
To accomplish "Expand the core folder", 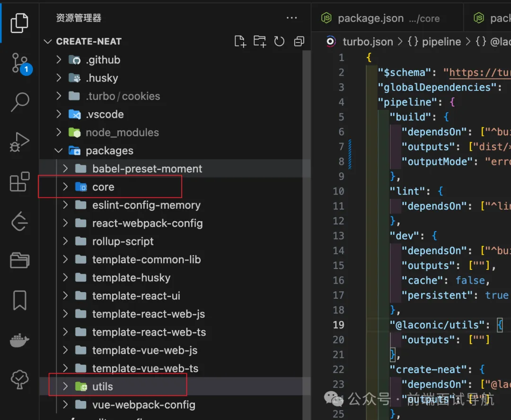I will [x=103, y=187].
